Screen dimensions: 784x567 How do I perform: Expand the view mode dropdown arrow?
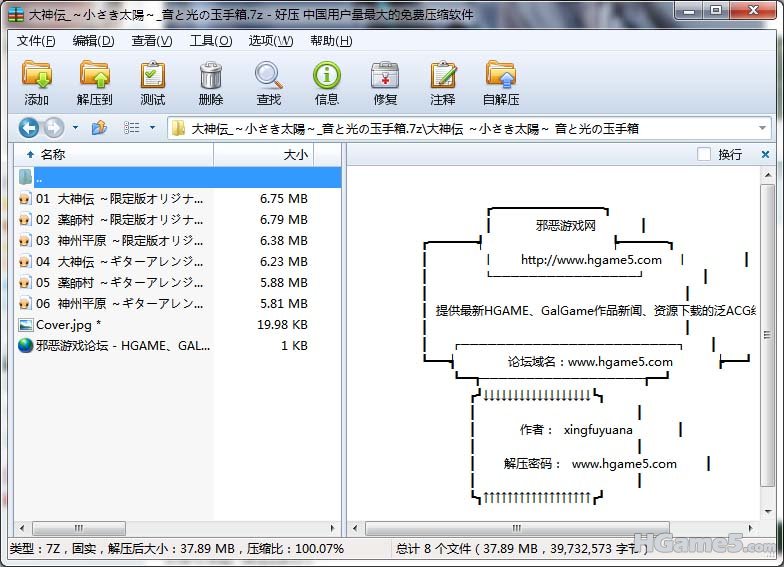coord(152,128)
